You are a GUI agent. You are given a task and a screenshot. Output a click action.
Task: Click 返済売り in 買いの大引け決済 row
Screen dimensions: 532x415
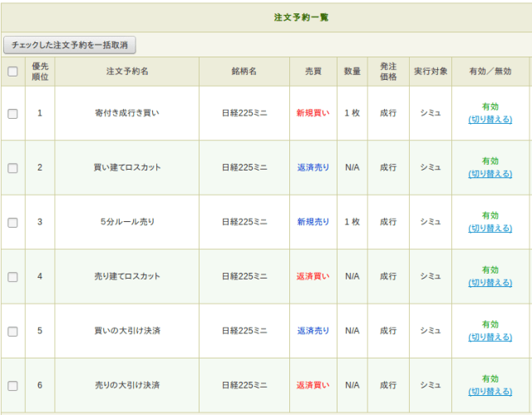click(x=313, y=331)
